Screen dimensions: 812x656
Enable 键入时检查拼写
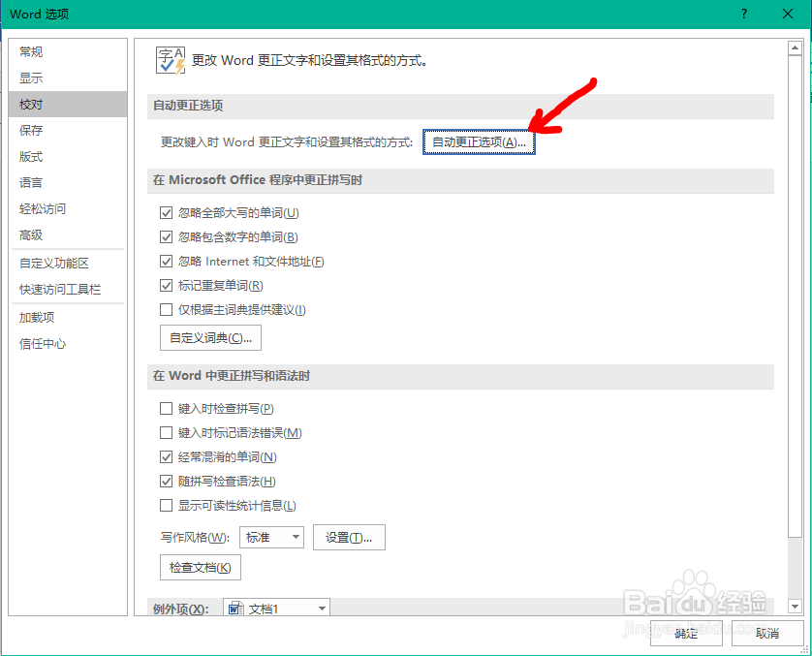(167, 409)
